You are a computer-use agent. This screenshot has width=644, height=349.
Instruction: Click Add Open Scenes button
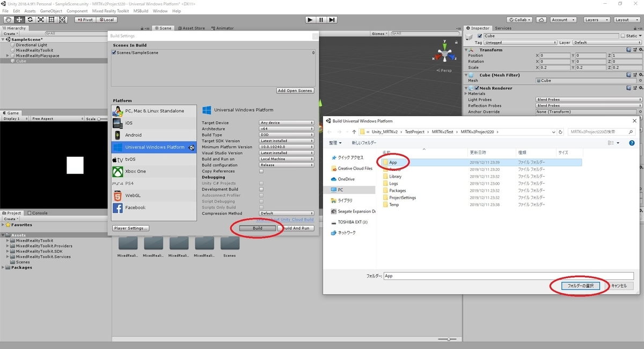click(x=295, y=91)
